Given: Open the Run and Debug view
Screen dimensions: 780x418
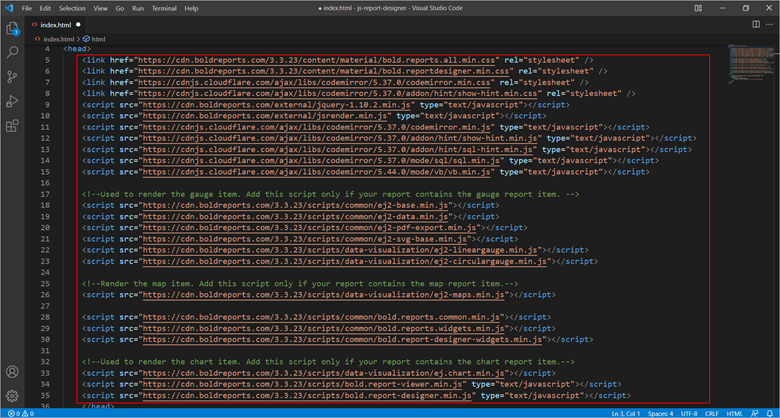Looking at the screenshot, I should pos(12,102).
